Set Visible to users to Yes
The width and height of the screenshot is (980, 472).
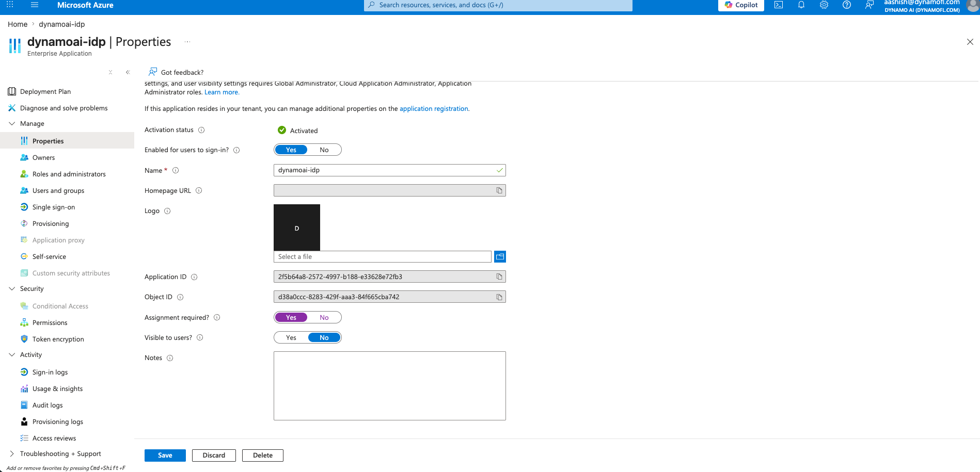coord(291,338)
